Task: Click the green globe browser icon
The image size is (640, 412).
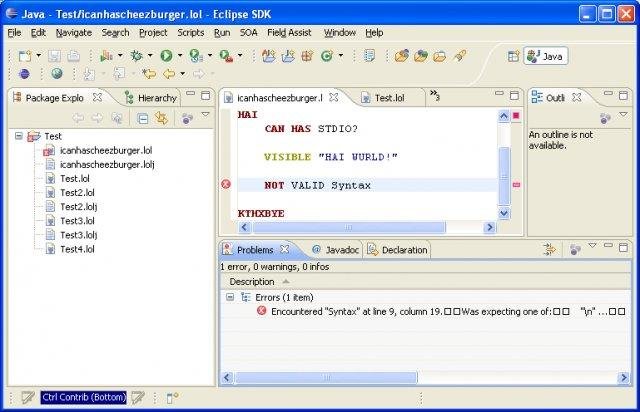Action: point(57,74)
